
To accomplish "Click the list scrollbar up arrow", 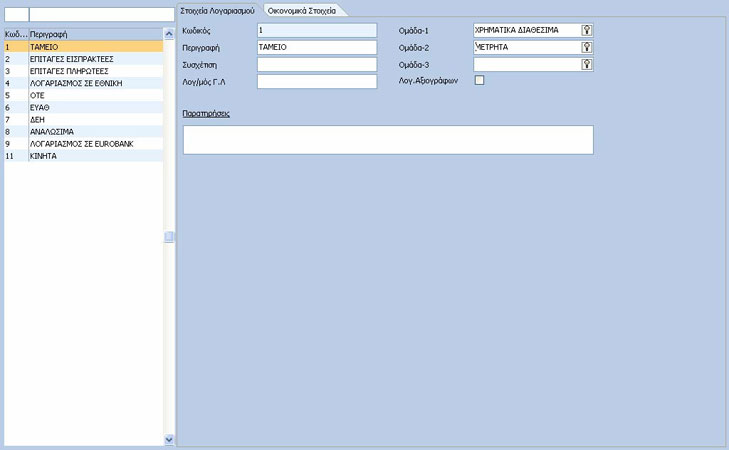I will 169,33.
